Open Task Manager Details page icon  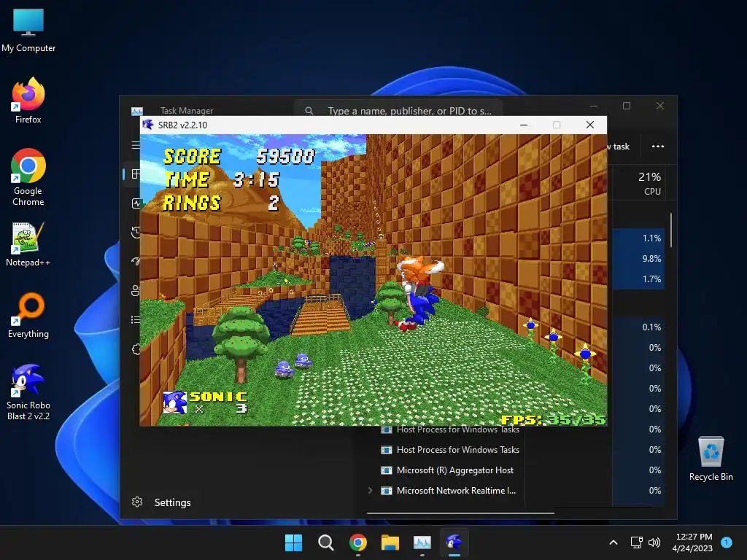(x=135, y=319)
